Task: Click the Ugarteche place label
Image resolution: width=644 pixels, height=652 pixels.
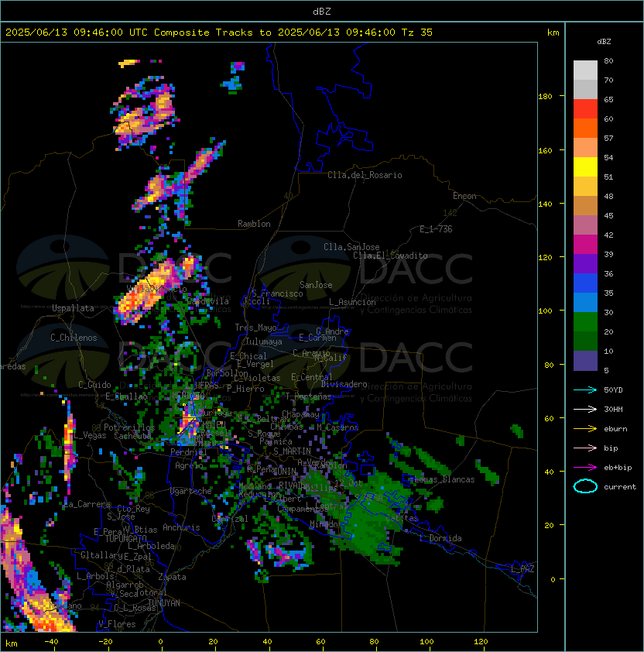Action: point(191,491)
